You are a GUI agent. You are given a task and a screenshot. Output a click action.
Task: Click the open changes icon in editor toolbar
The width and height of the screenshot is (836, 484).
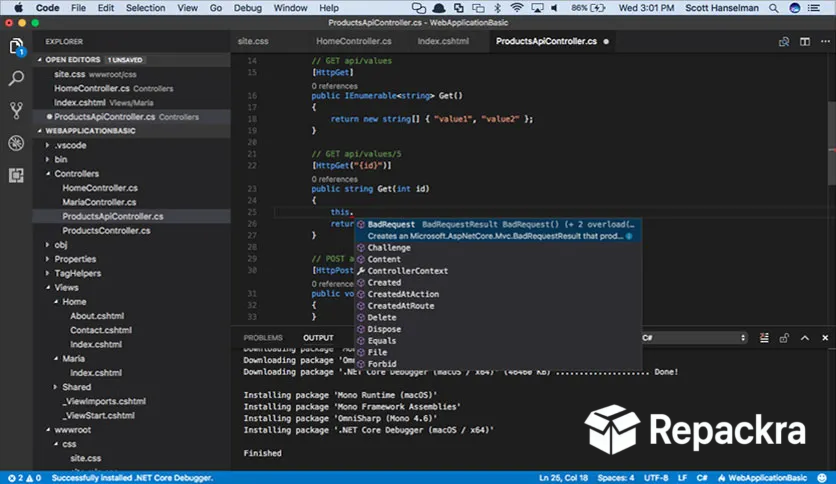(x=784, y=42)
